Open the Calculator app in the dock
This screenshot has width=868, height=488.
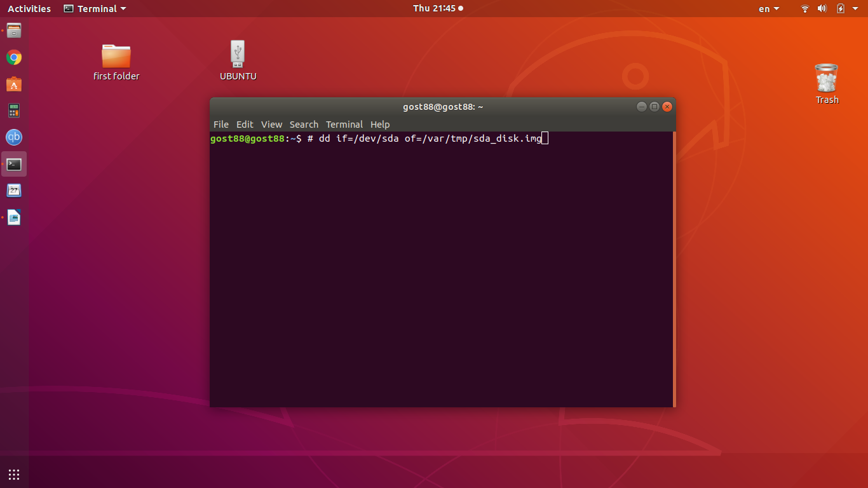pyautogui.click(x=14, y=111)
